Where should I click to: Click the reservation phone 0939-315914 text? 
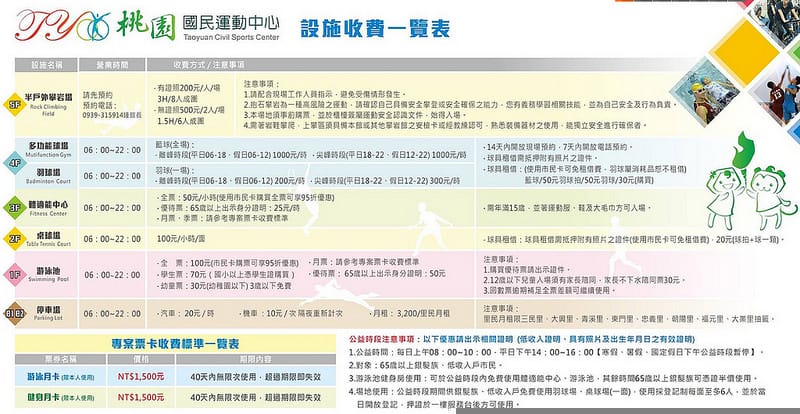[112, 116]
